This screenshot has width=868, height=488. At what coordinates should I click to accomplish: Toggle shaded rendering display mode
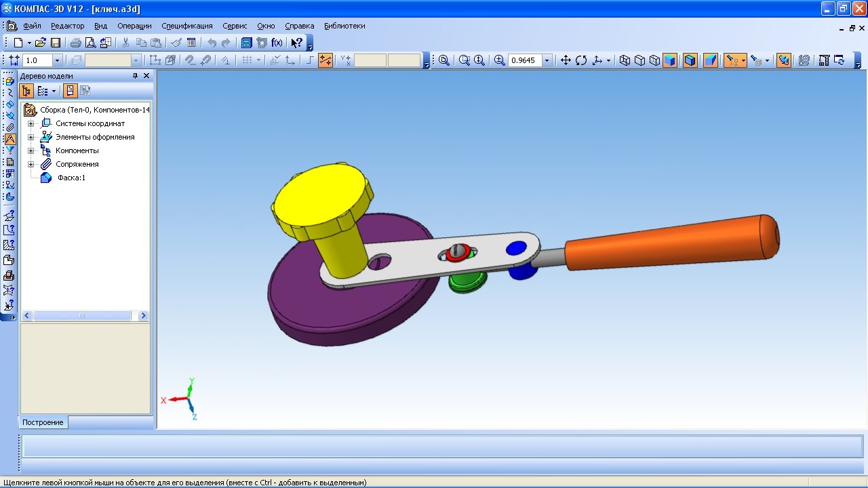tap(669, 60)
